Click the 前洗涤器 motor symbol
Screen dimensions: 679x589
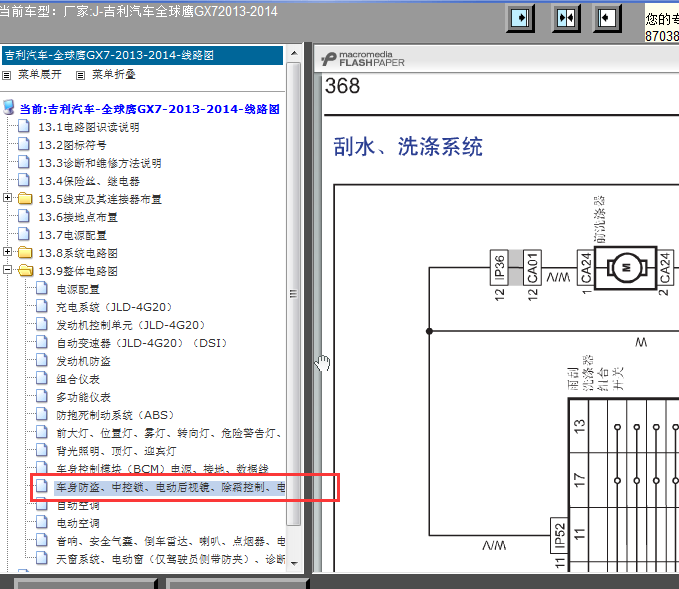[x=626, y=268]
